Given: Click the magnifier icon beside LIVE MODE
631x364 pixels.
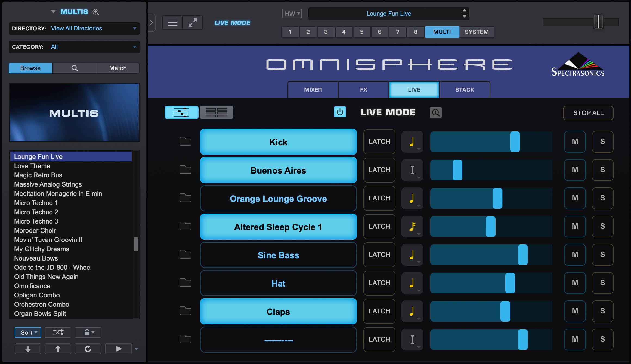Looking at the screenshot, I should (x=435, y=112).
